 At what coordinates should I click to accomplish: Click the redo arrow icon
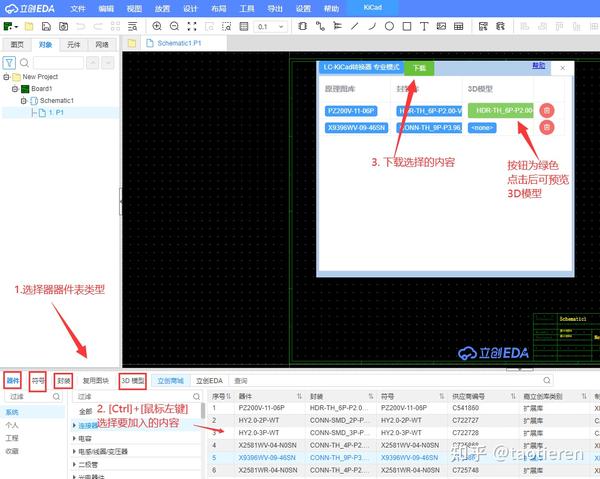(x=98, y=26)
